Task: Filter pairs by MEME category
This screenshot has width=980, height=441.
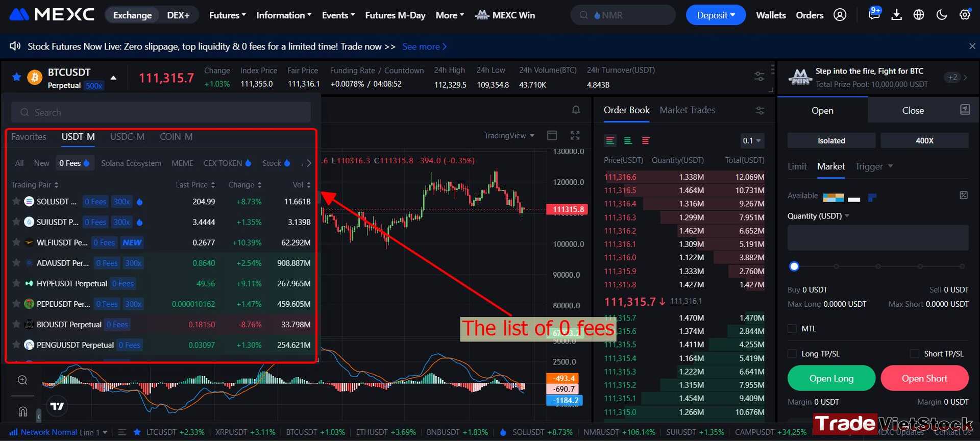Action: point(182,163)
